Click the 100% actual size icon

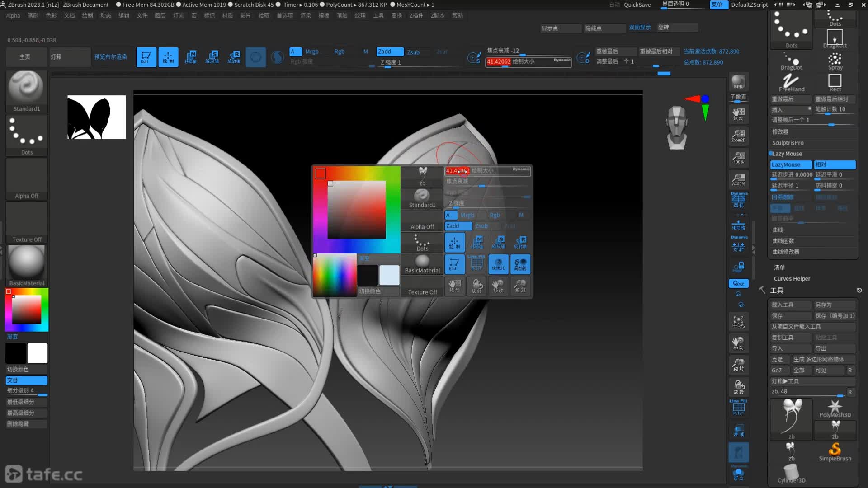(738, 157)
